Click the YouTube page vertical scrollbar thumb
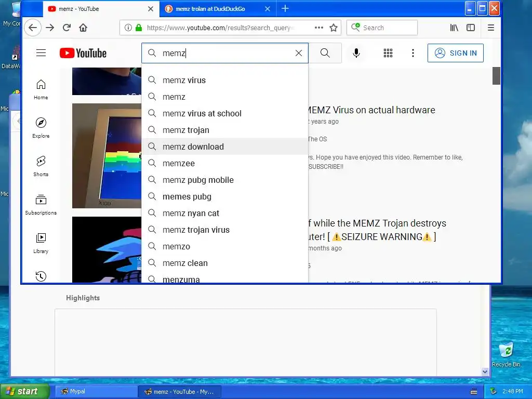 tap(496, 76)
